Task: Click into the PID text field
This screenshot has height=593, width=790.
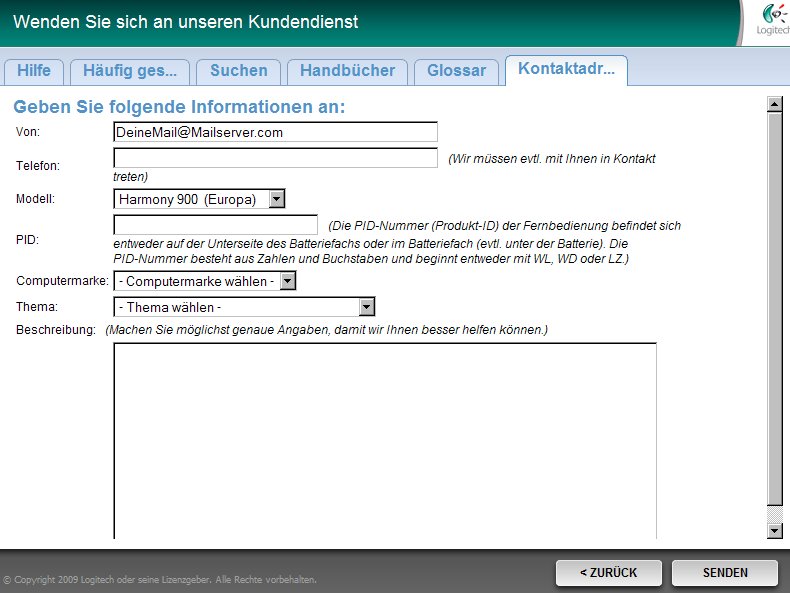Action: coord(215,225)
